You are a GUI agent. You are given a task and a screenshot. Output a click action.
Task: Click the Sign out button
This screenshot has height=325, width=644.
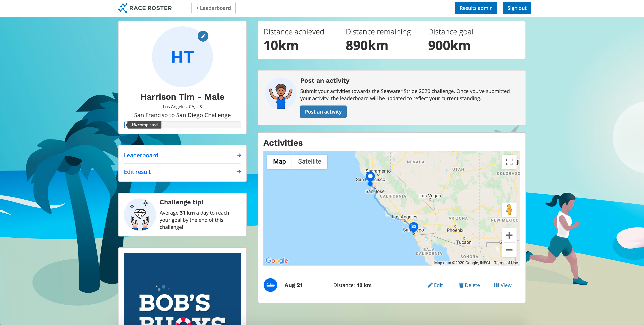click(516, 8)
